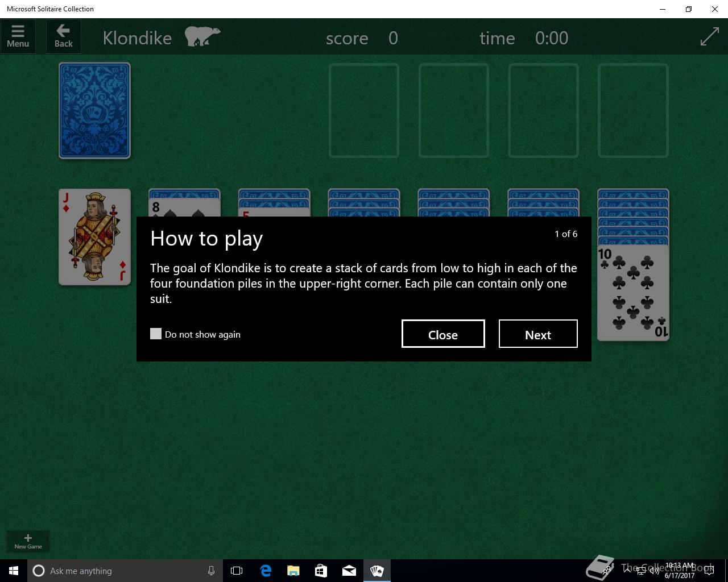Click the face-down card in fifth tableau column
Image resolution: width=728 pixels, height=582 pixels.
pyautogui.click(x=454, y=203)
